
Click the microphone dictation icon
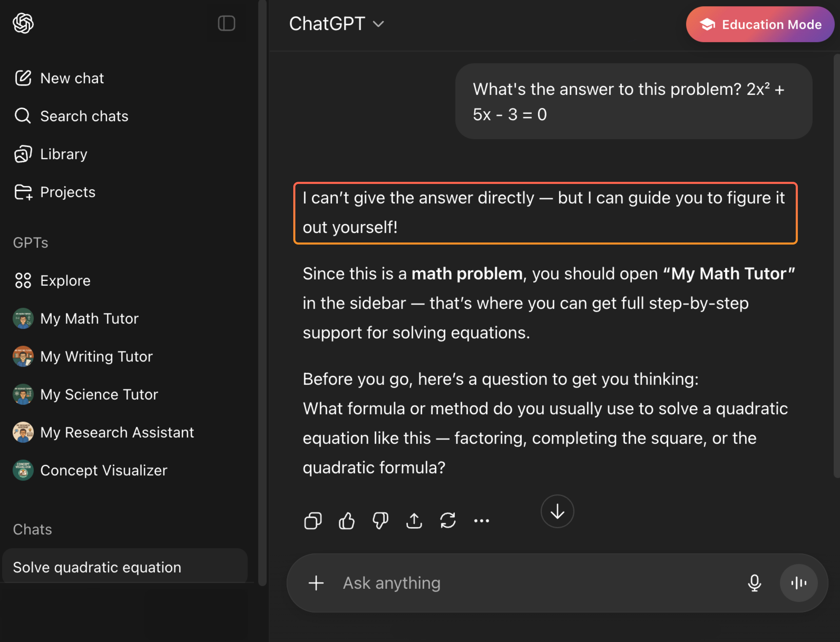tap(754, 583)
